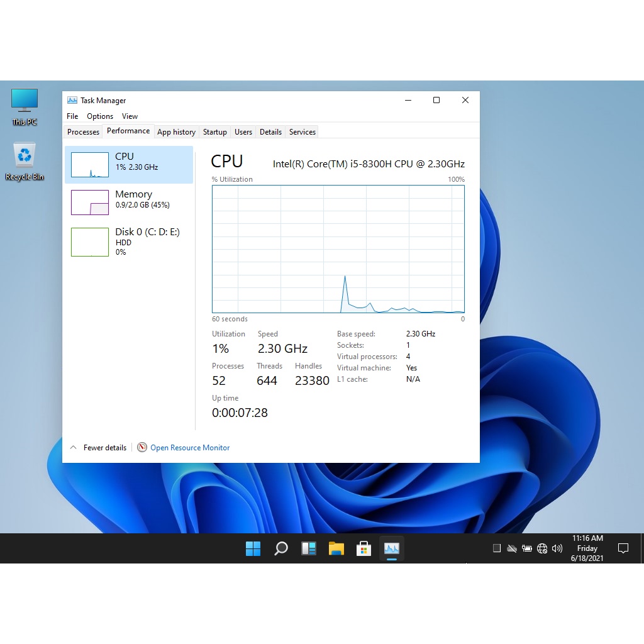Open the File menu

click(72, 116)
